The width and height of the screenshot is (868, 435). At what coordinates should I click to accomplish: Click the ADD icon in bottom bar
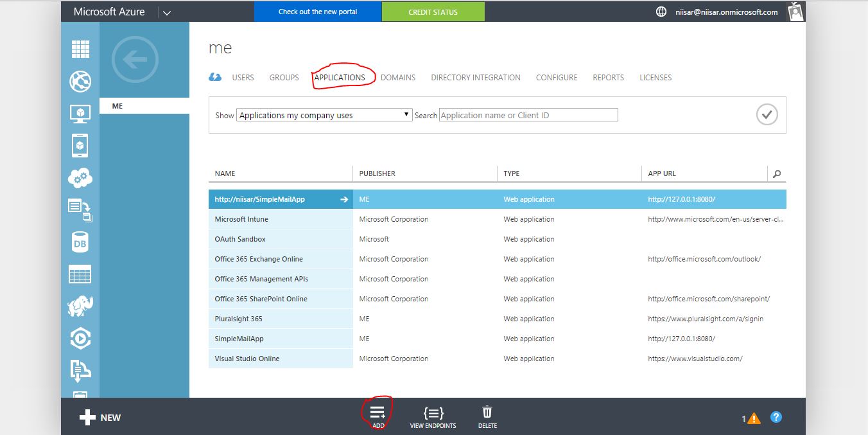[x=378, y=416]
